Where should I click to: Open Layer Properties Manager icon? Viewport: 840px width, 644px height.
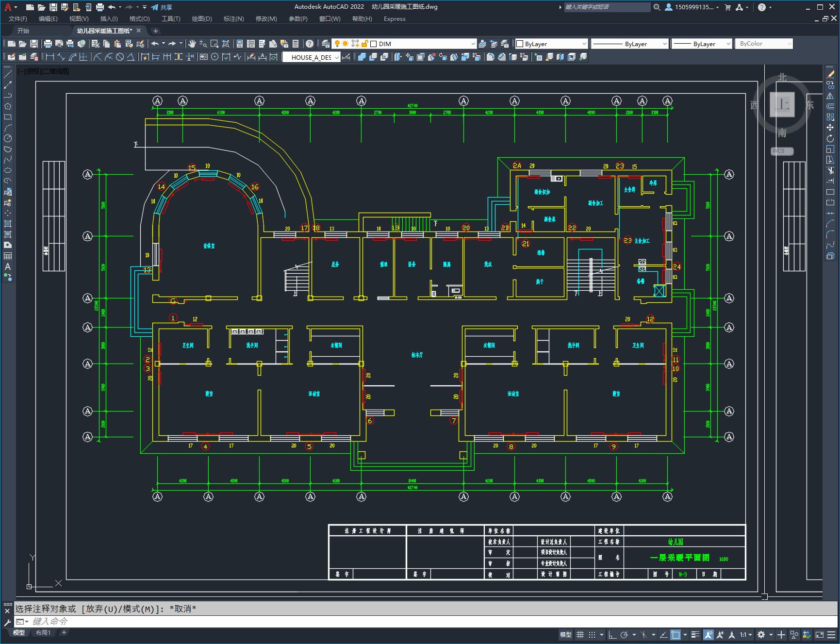tap(326, 44)
